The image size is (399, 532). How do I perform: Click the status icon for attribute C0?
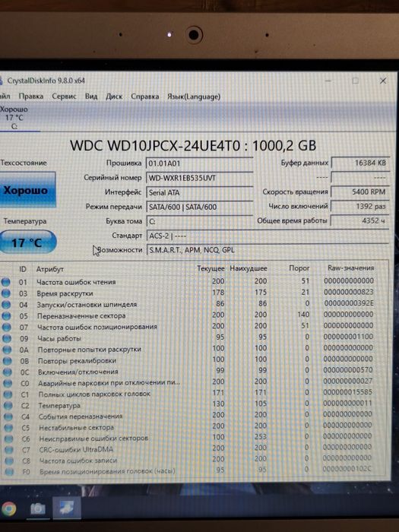[x=8, y=383]
